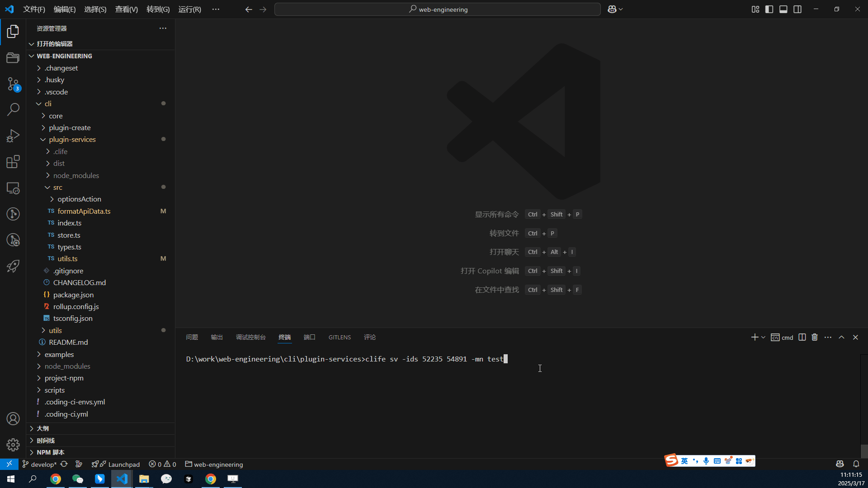Toggle primary sidebar visibility
This screenshot has width=868, height=488.
click(x=769, y=9)
